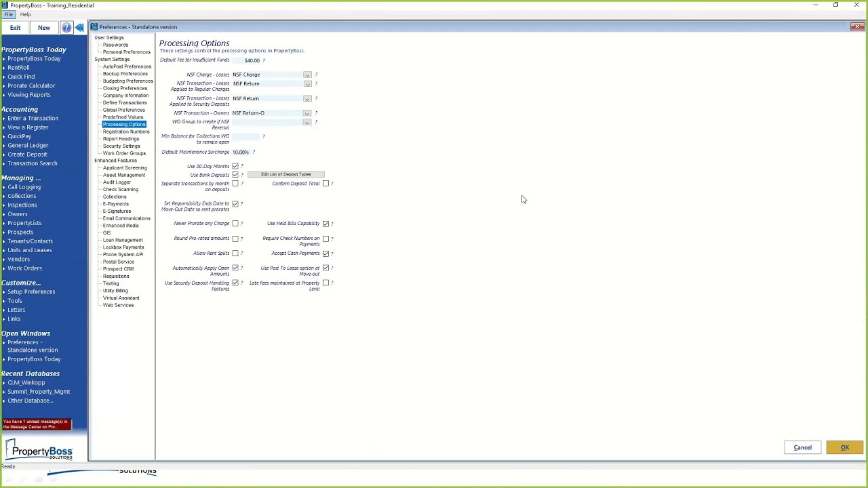Image resolution: width=868 pixels, height=488 pixels.
Task: Enable Confirm Deposit Total checkbox
Action: pos(325,184)
